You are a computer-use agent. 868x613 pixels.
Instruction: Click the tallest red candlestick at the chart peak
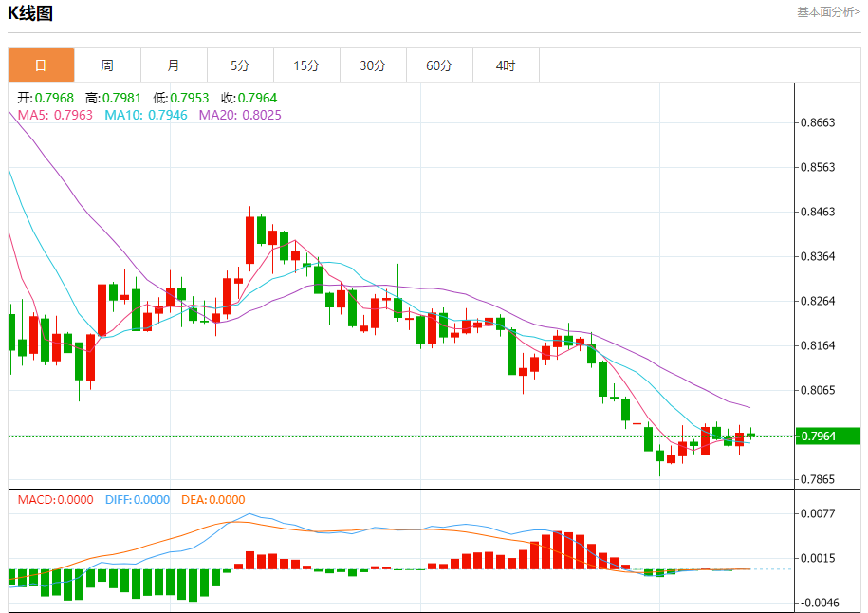coord(249,240)
